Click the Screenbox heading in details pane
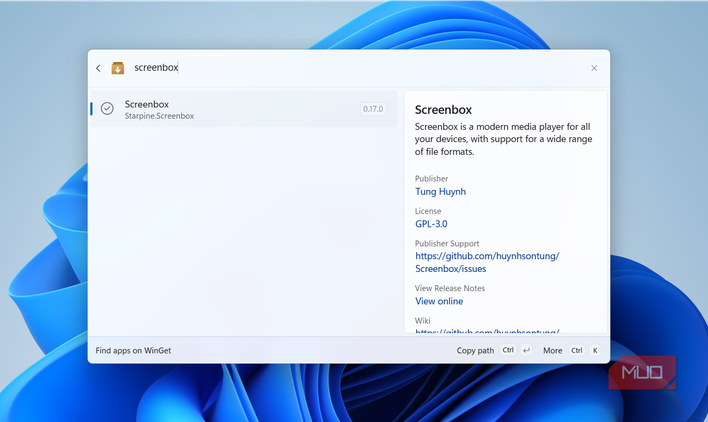The image size is (708, 422). 443,110
